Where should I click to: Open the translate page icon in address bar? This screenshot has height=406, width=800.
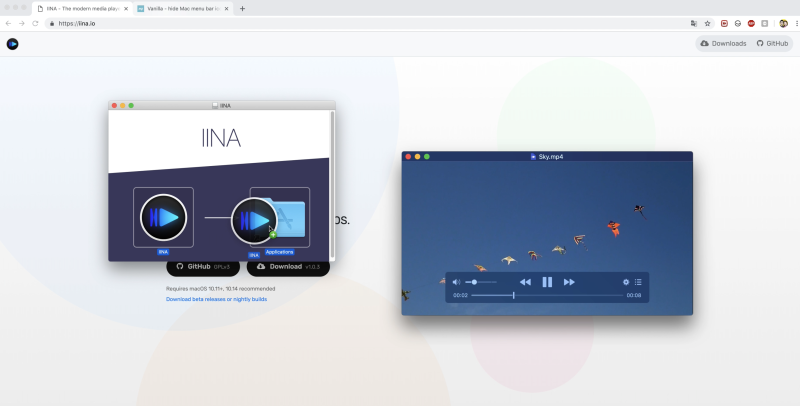click(693, 23)
